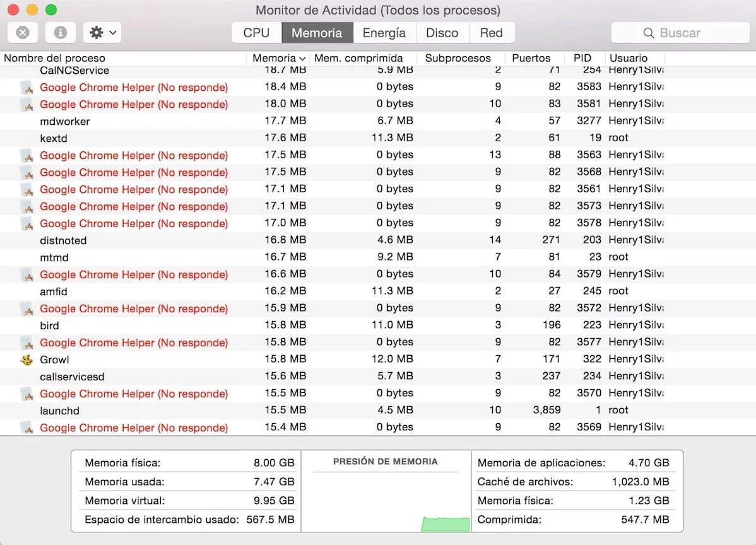
Task: Click the PID value 3277
Action: 589,120
